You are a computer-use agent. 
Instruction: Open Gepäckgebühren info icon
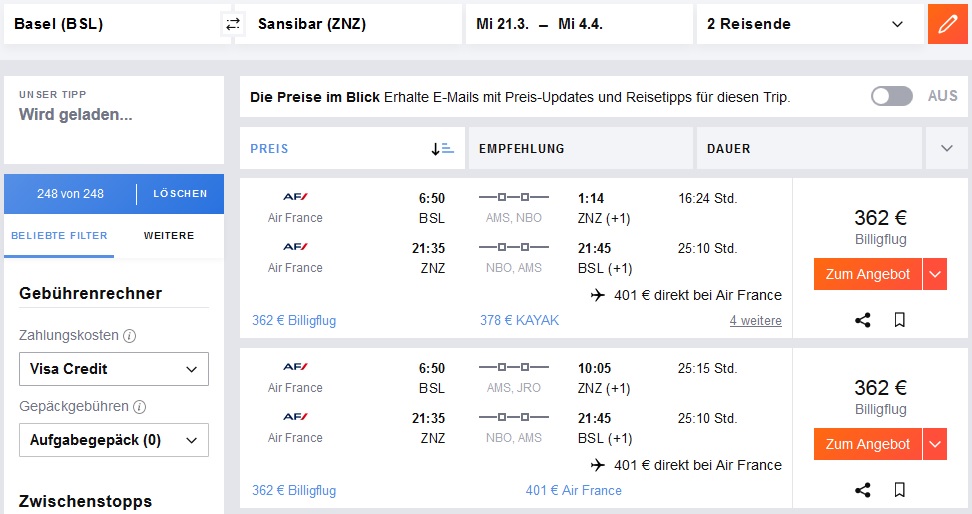139,407
